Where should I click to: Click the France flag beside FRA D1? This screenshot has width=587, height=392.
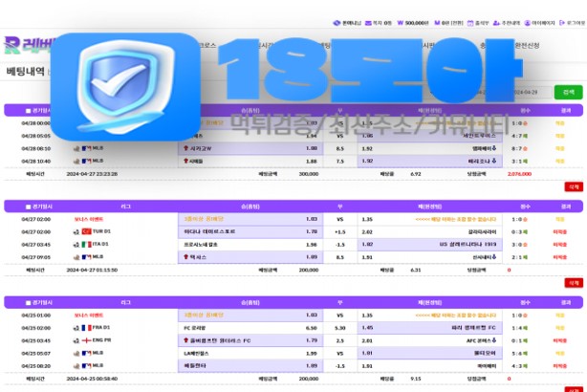click(x=86, y=328)
